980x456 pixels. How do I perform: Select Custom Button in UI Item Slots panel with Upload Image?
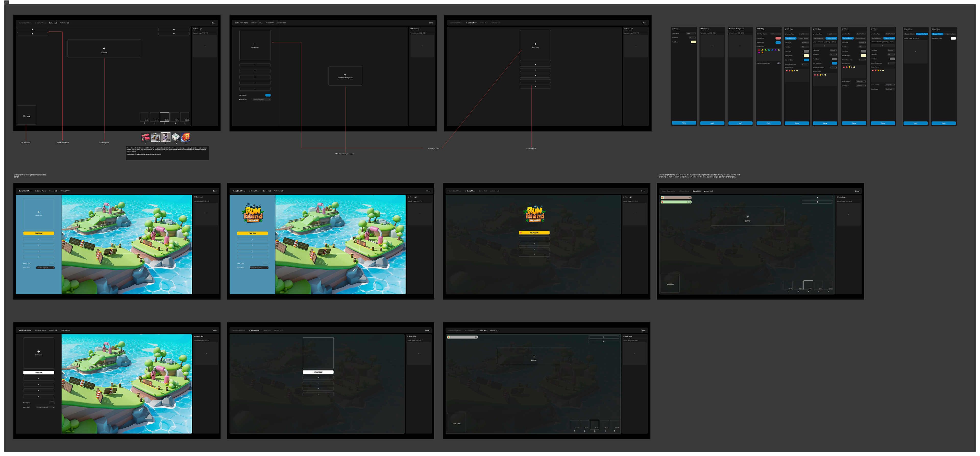coord(922,34)
